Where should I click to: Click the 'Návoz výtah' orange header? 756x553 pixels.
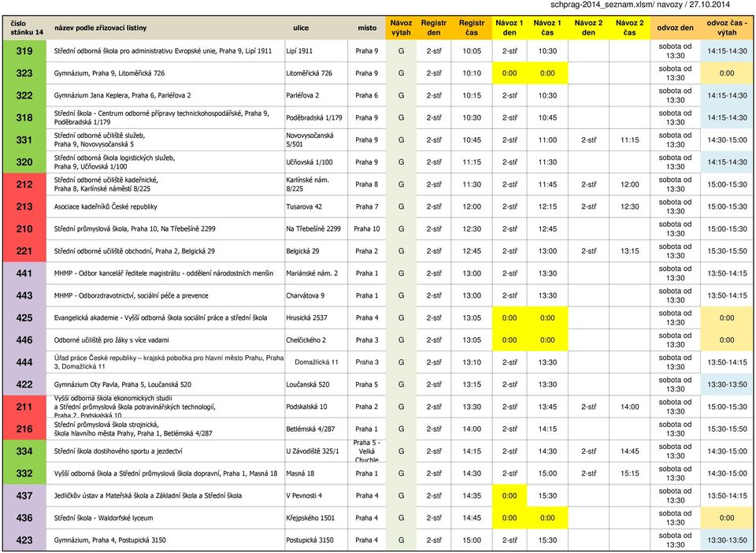401,28
